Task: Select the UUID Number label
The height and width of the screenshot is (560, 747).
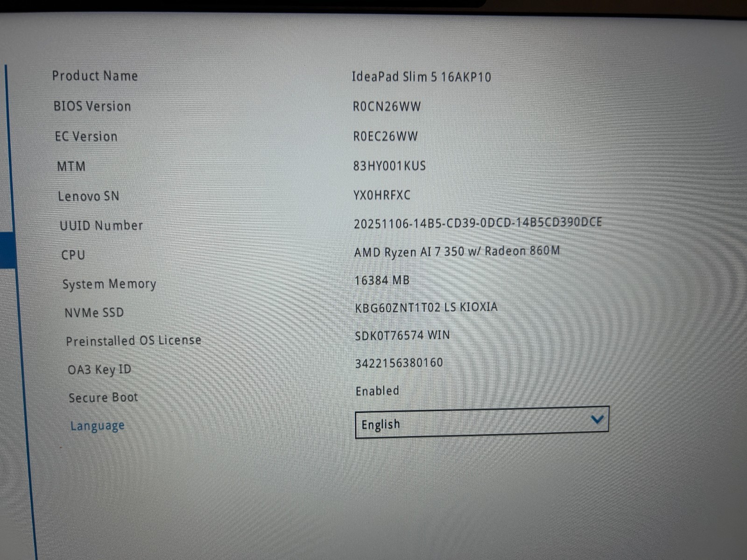Action: (101, 225)
